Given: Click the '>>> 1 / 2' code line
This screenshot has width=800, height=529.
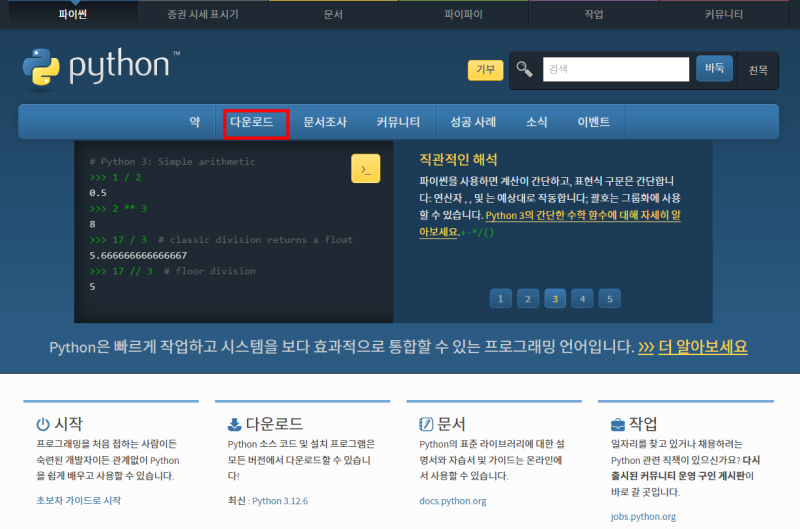Looking at the screenshot, I should coord(115,178).
